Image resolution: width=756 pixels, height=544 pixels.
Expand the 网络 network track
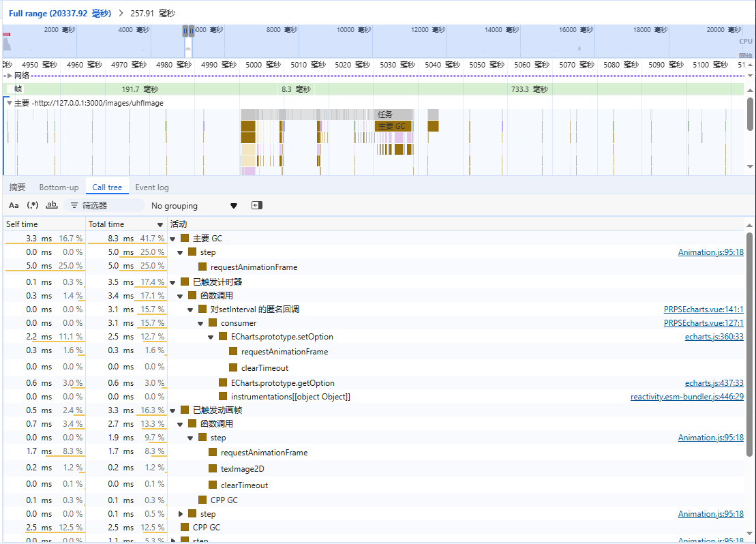(9, 76)
